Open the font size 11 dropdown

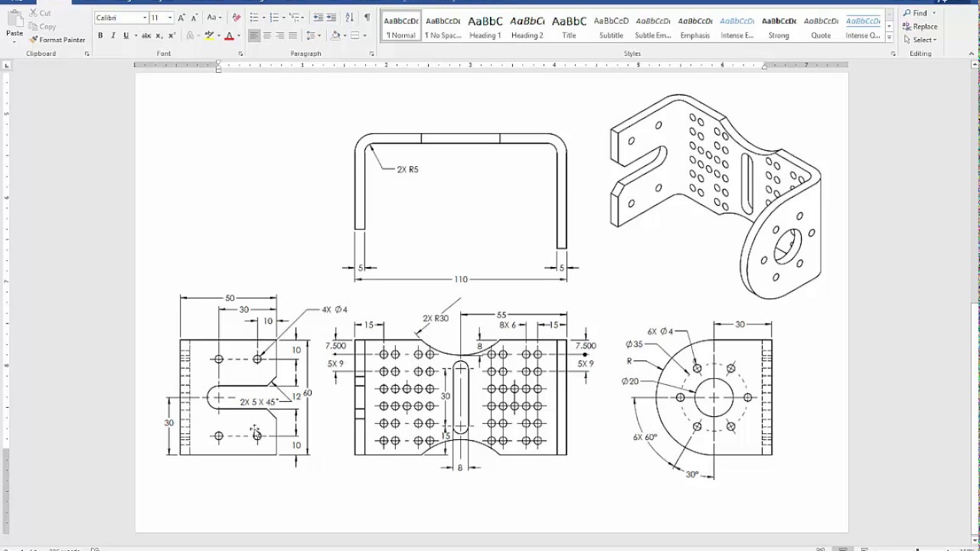169,18
